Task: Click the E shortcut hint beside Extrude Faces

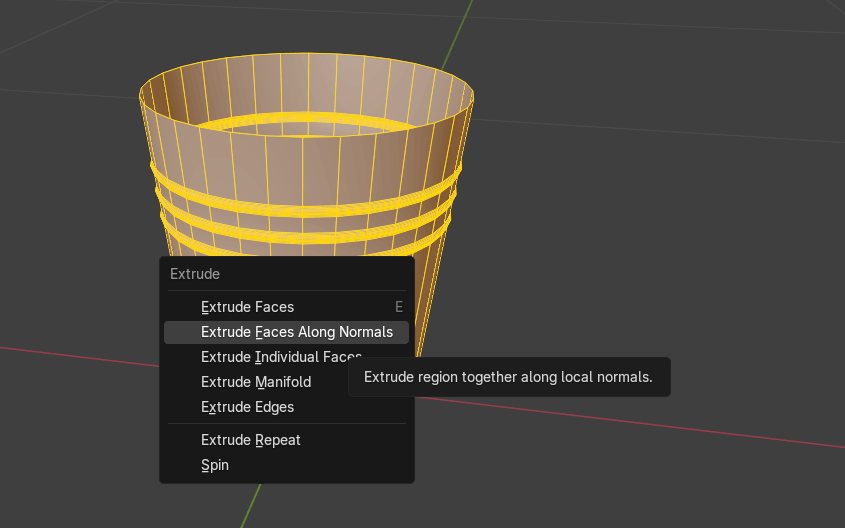Action: click(399, 307)
